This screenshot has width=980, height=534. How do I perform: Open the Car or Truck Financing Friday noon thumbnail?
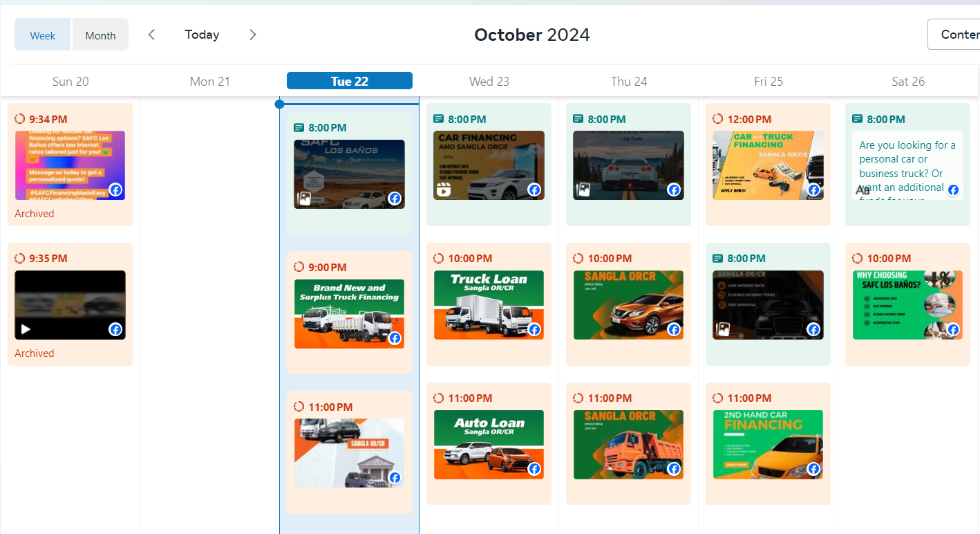(769, 165)
